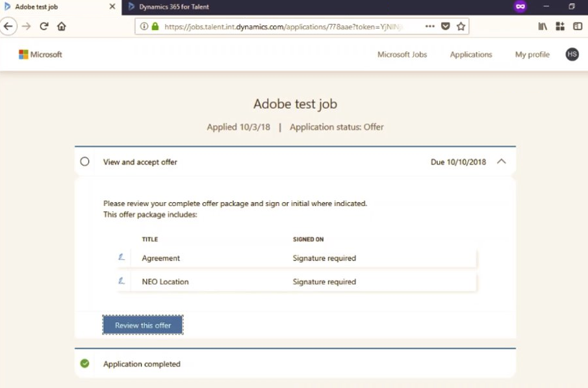Image resolution: width=588 pixels, height=388 pixels.
Task: Click the SIGNED ON column header
Action: 308,239
